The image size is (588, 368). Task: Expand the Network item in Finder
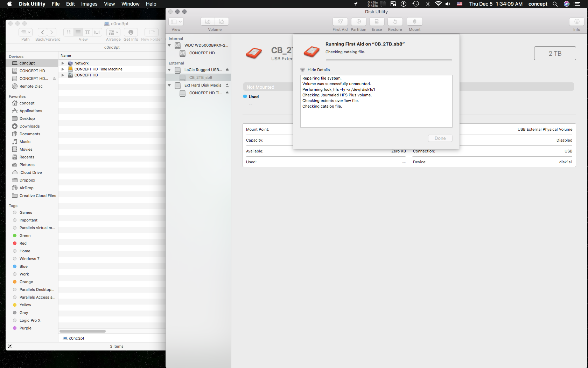pos(63,63)
